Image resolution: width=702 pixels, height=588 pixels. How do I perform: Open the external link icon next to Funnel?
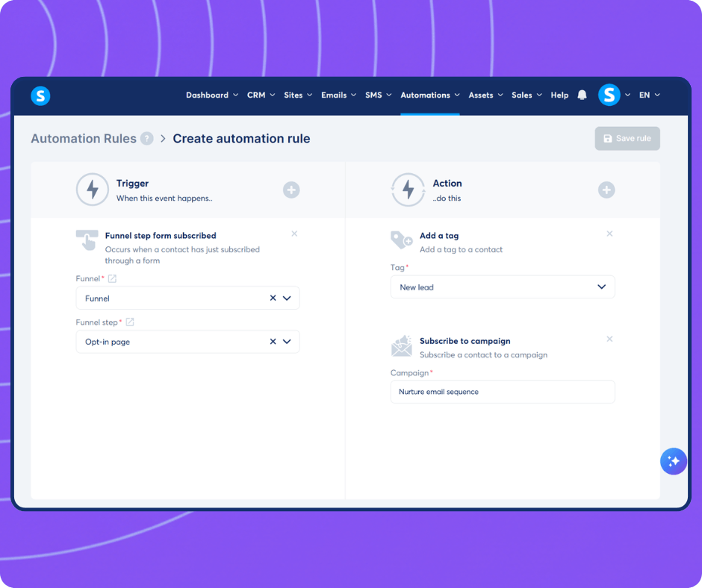pyautogui.click(x=112, y=278)
